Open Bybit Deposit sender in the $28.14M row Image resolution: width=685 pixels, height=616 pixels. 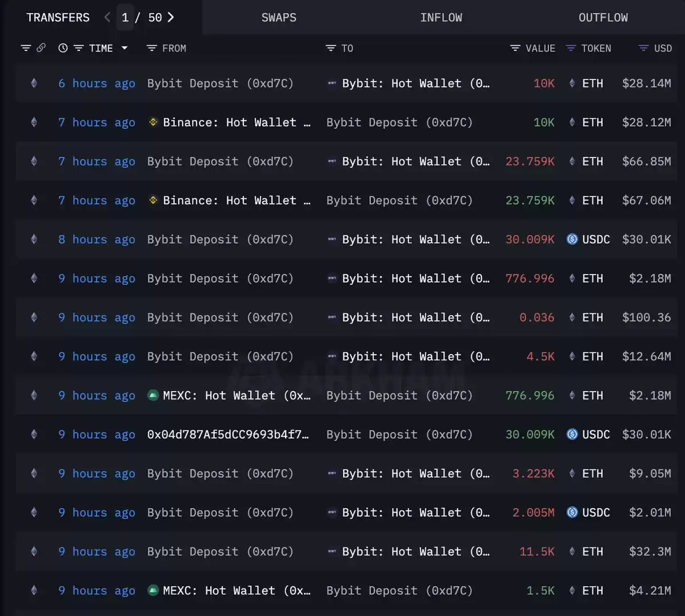pyautogui.click(x=220, y=83)
